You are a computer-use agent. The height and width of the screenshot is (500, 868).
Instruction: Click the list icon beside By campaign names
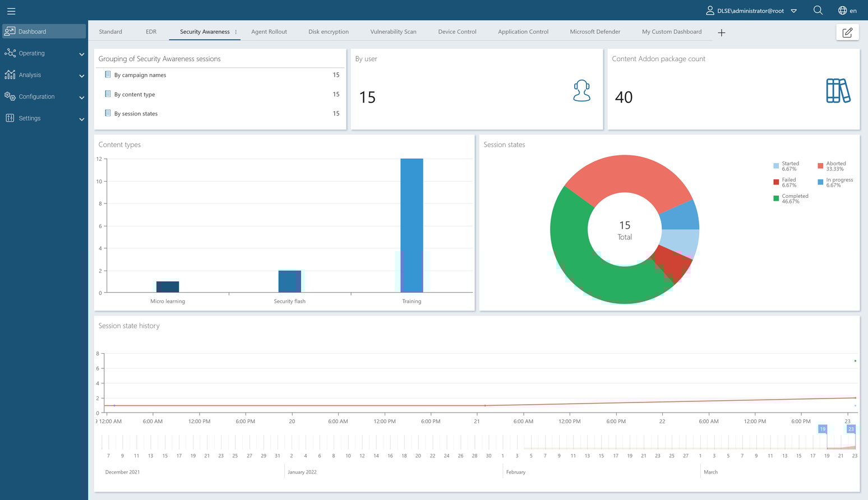pos(108,75)
